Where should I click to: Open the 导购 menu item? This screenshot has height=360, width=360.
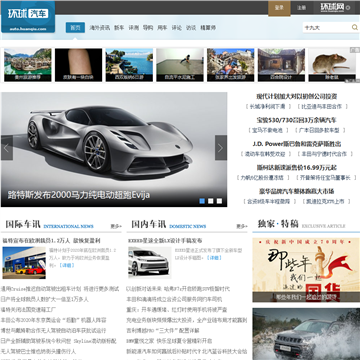pos(148,28)
